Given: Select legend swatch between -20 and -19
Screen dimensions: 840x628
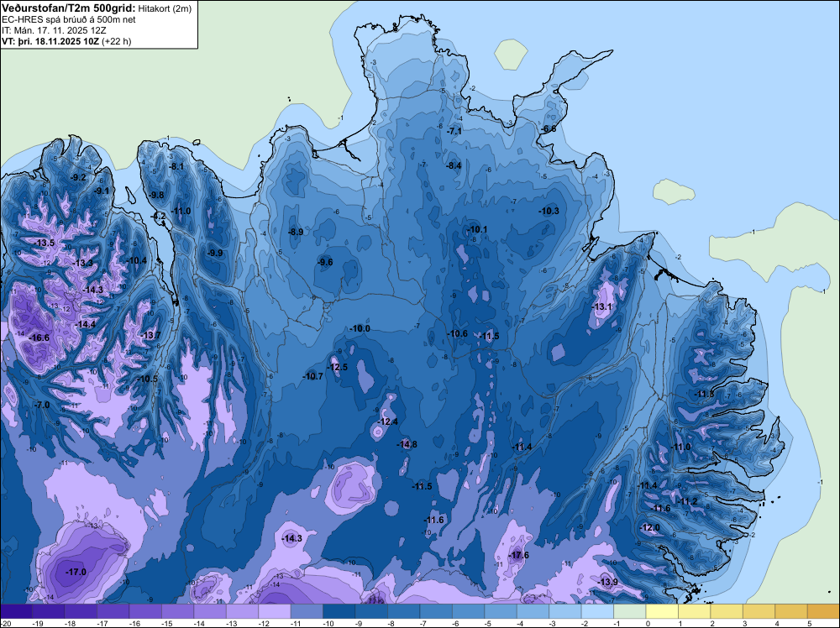Looking at the screenshot, I should 16,611.
